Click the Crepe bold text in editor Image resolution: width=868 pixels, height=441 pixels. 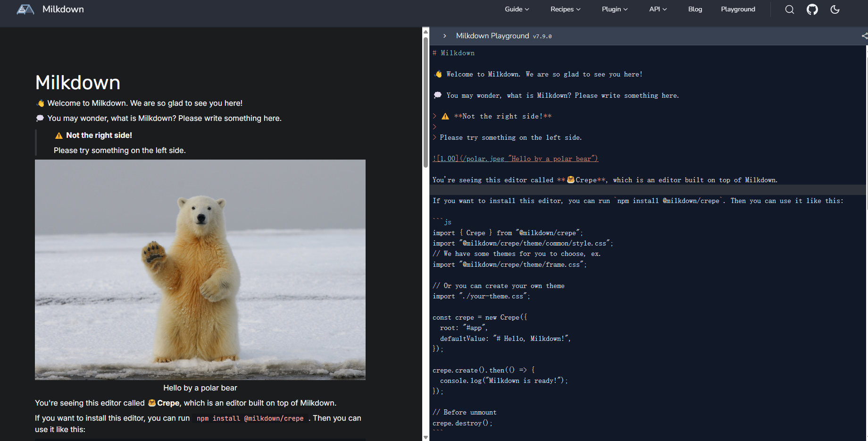click(168, 403)
